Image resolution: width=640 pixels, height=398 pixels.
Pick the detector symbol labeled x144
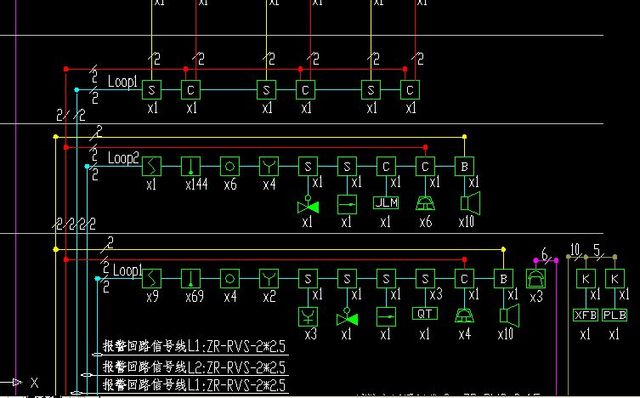click(x=191, y=167)
